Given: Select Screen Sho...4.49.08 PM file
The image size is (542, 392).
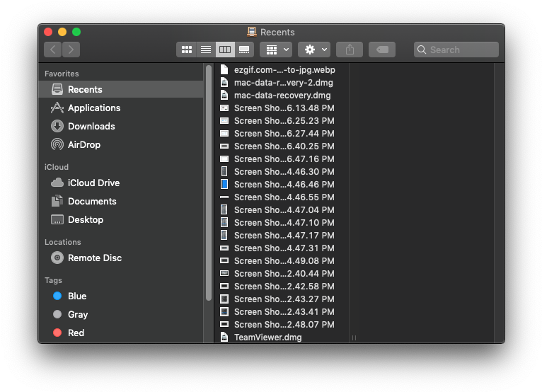Looking at the screenshot, I should (x=282, y=261).
